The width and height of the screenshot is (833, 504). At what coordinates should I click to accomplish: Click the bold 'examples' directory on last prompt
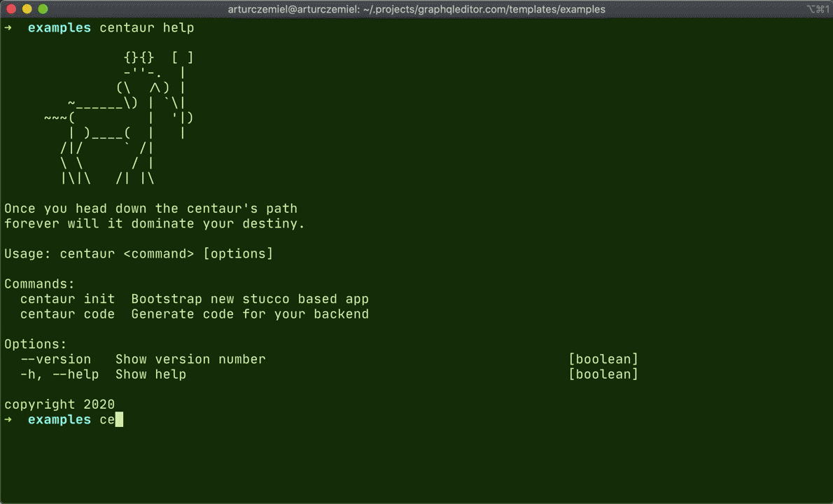[59, 419]
